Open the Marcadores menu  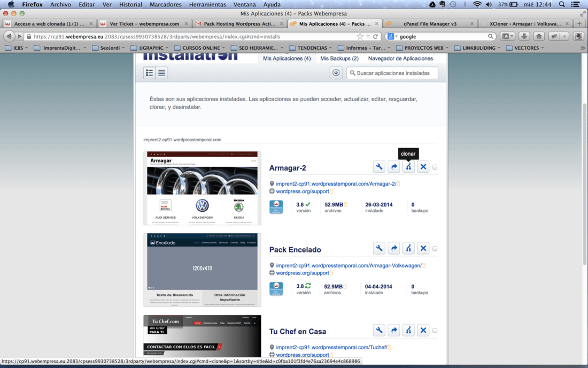click(x=165, y=4)
